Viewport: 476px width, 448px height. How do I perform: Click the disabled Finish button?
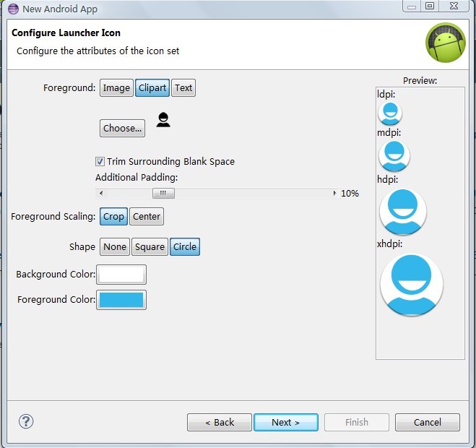click(357, 422)
